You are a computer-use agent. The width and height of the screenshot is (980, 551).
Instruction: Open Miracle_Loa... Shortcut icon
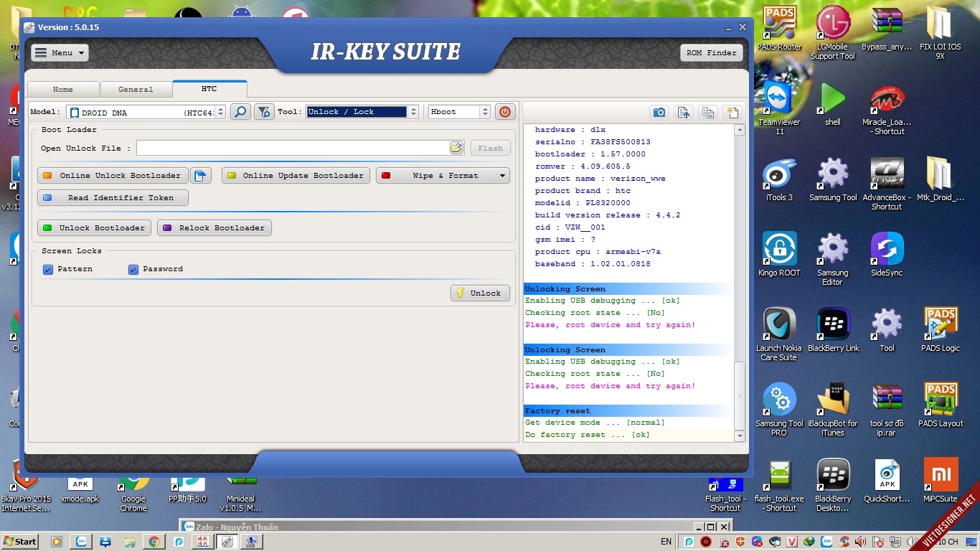pos(887,108)
